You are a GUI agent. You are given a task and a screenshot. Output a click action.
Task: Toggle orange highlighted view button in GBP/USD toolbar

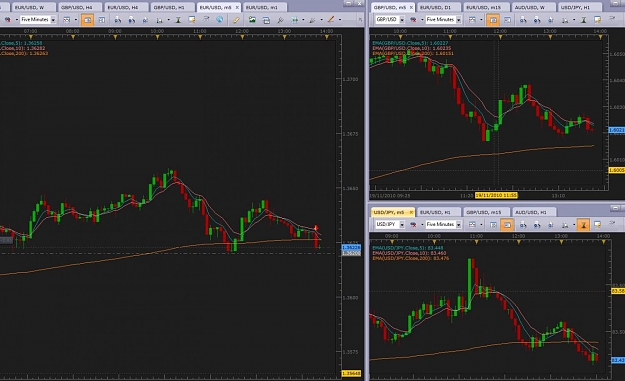point(493,20)
